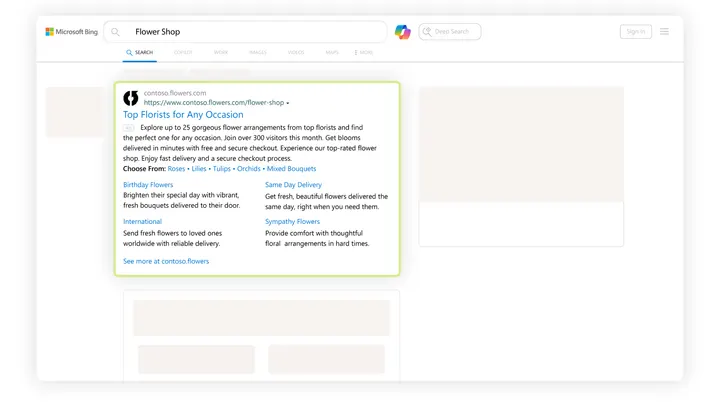
Task: Open the Birthday Flowers sitelink
Action: pos(148,185)
